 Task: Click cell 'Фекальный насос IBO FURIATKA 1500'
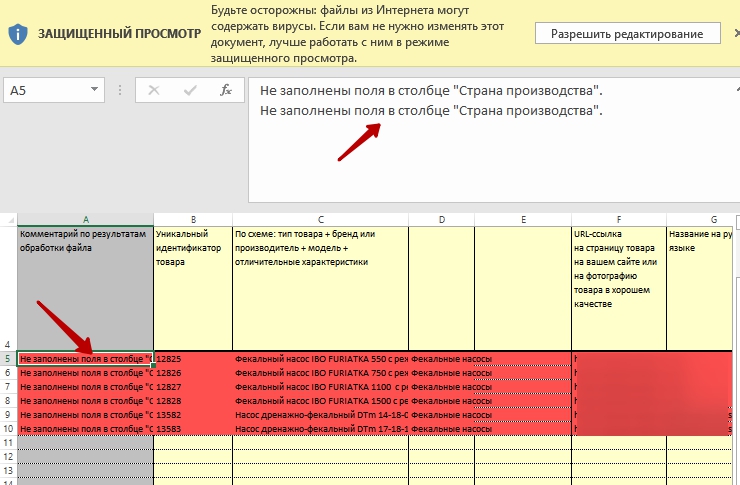[320, 401]
